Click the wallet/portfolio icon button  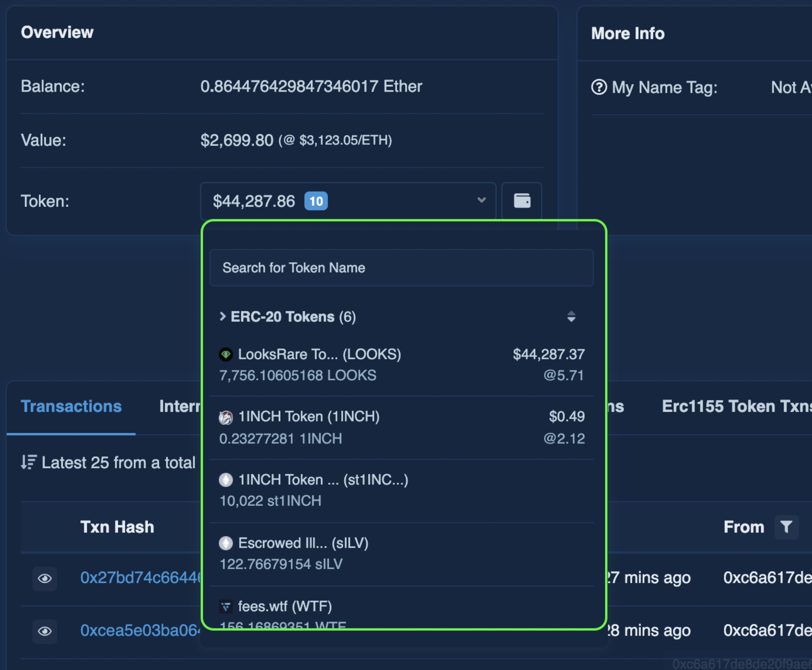click(x=522, y=200)
